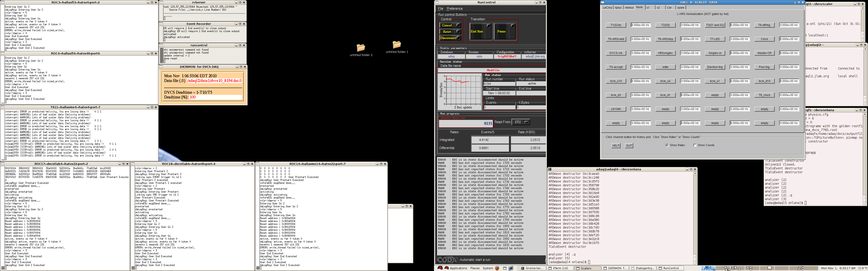Click the window menu icon of adaq@adaql4 terminal
868x271 pixels.
[x=550, y=169]
